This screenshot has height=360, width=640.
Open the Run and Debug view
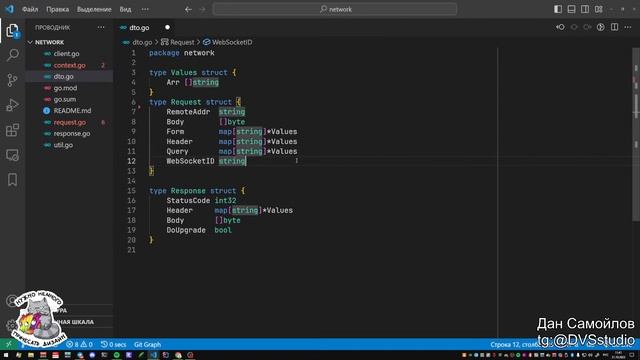(13, 105)
